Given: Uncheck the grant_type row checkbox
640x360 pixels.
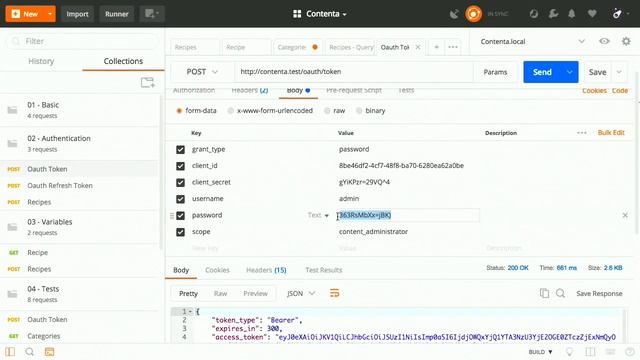Looking at the screenshot, I should point(180,149).
